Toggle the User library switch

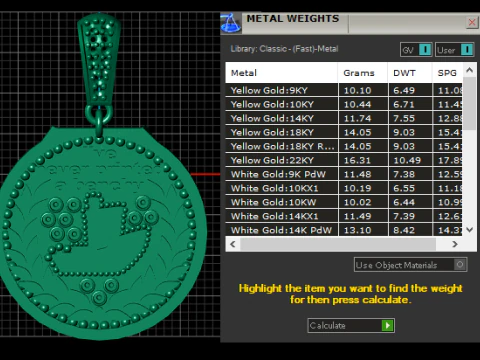click(454, 50)
